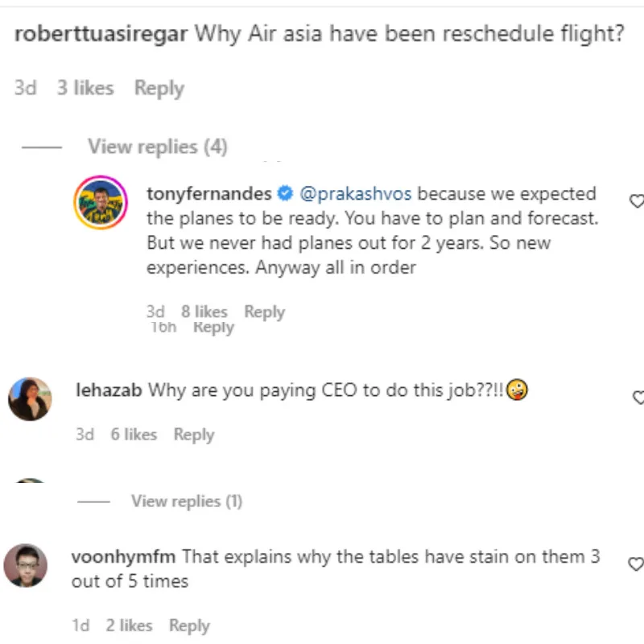
Task: View the 2 likes on voonhymfm's comment
Action: pos(129,625)
